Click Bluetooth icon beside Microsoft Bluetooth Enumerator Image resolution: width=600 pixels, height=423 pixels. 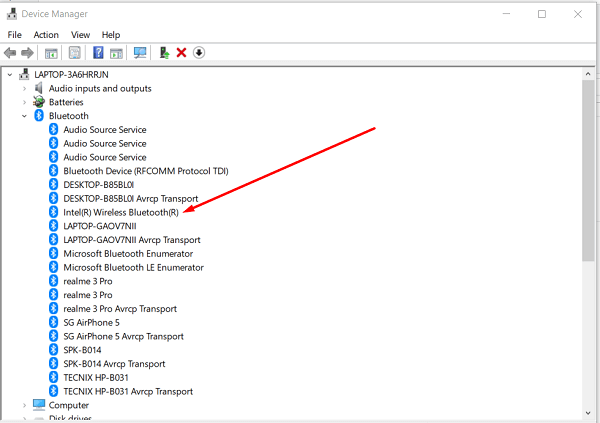54,253
